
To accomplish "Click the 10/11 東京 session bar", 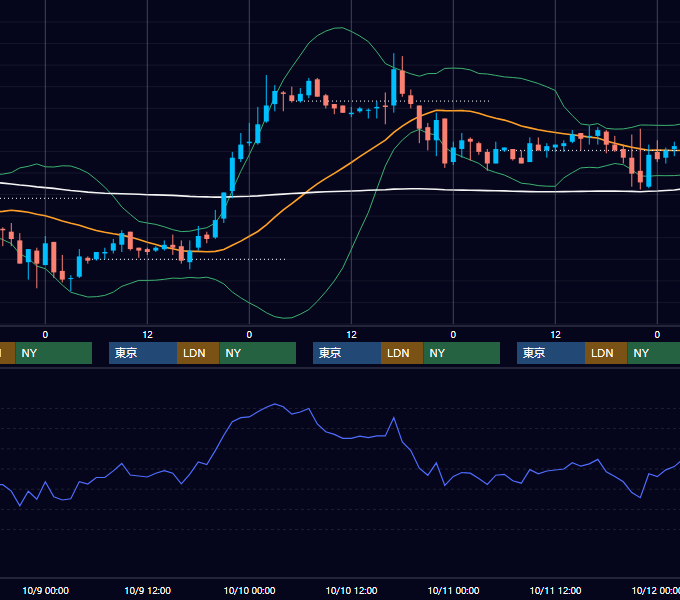I will tap(551, 353).
